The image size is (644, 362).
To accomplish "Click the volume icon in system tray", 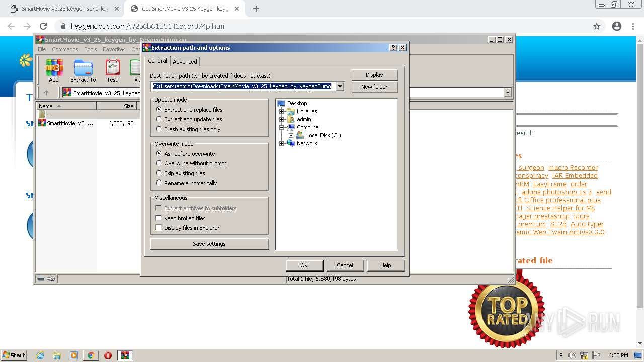I will point(572,355).
